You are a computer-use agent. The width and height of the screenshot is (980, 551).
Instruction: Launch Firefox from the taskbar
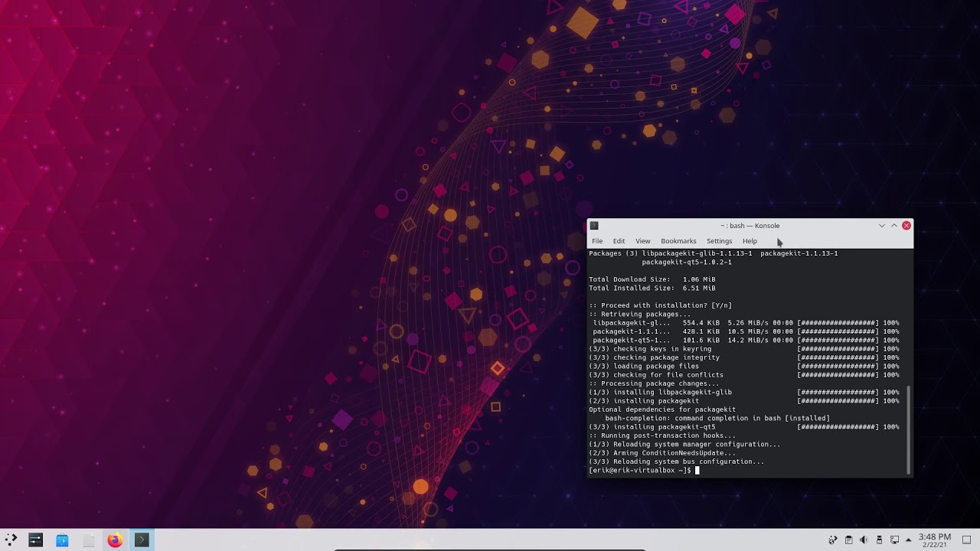point(115,540)
